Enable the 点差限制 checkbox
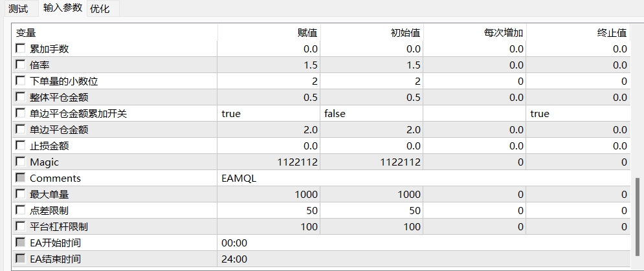The height and width of the screenshot is (271, 644). click(x=21, y=210)
